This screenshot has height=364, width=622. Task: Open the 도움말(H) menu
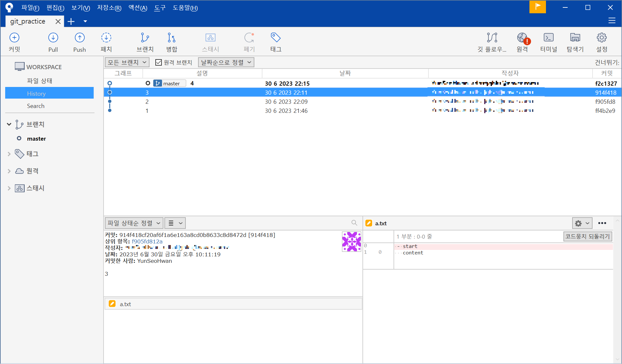tap(185, 8)
